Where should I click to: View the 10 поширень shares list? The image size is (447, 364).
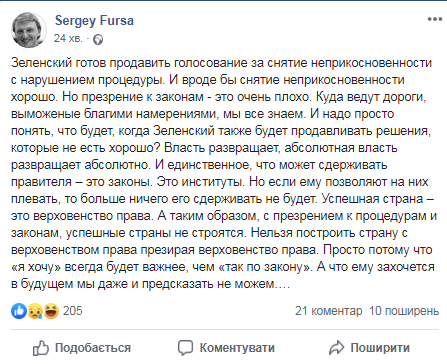point(404,311)
